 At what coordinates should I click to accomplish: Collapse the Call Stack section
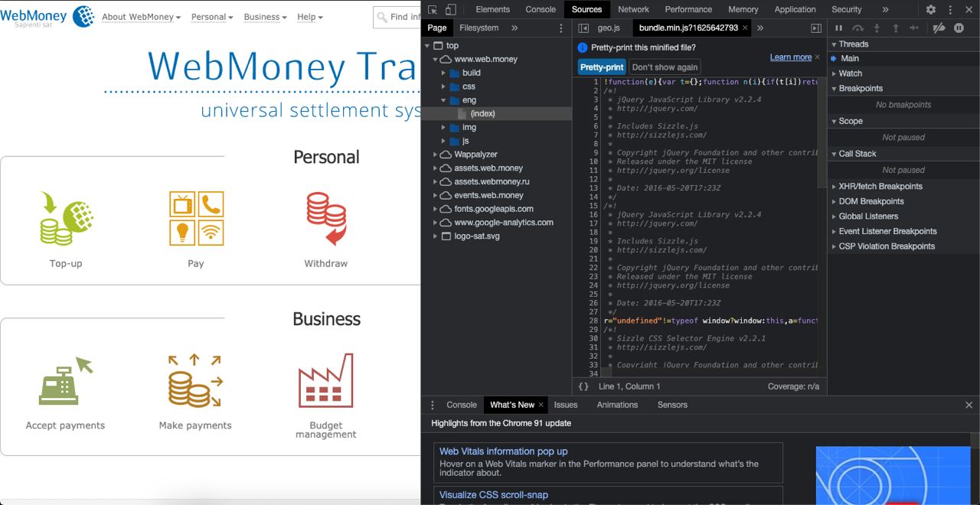[x=834, y=154]
